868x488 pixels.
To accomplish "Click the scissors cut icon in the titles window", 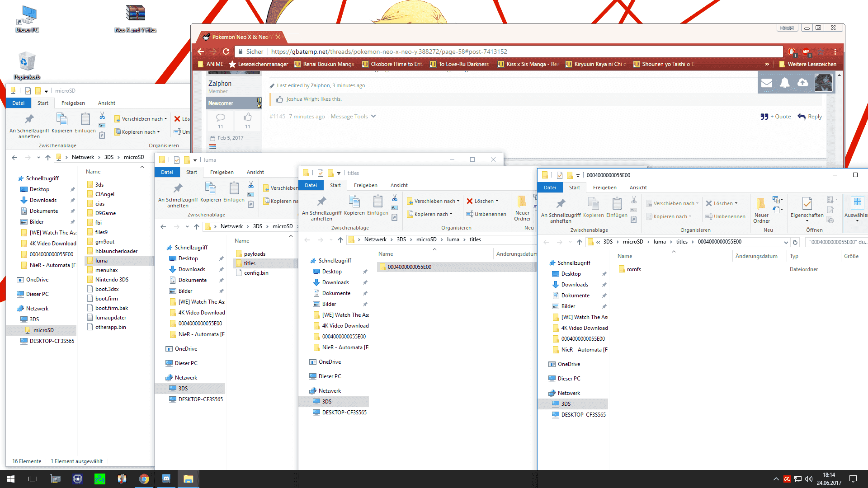I will pos(395,198).
